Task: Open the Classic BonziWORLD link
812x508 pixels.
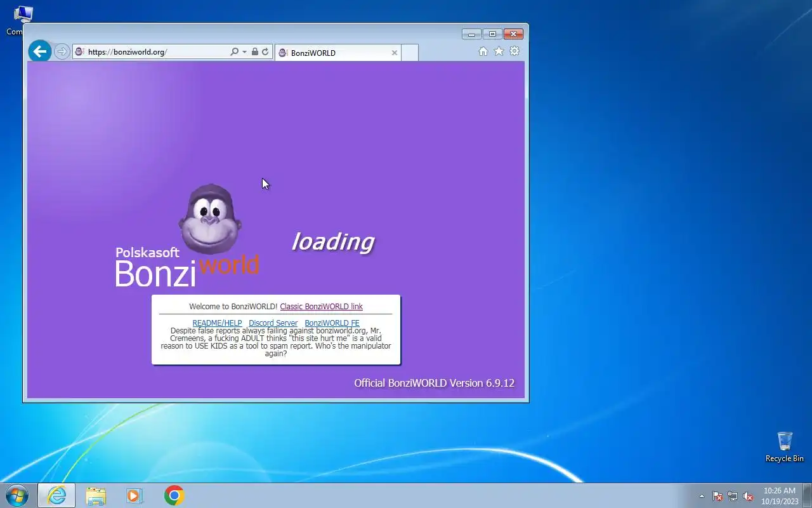Action: pos(321,306)
